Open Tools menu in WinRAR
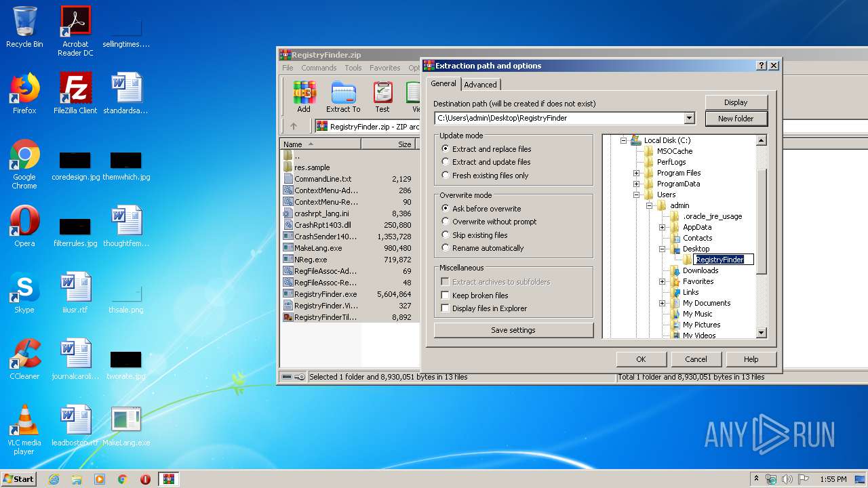 pyautogui.click(x=353, y=68)
